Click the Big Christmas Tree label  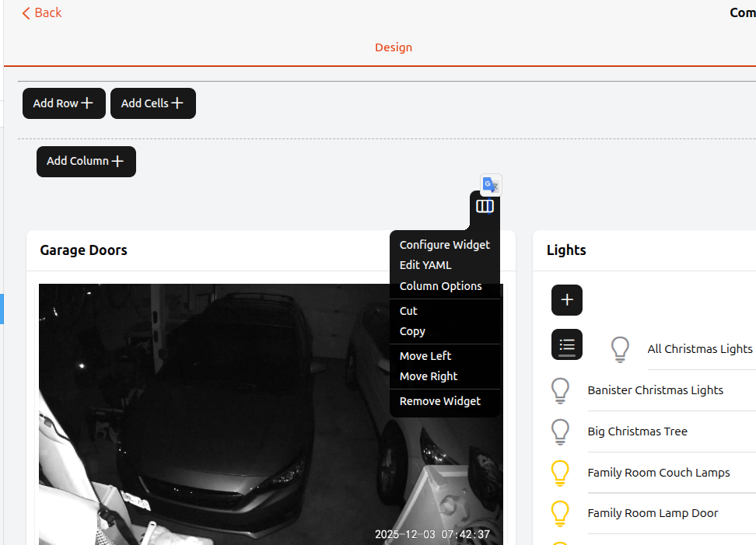coord(638,431)
